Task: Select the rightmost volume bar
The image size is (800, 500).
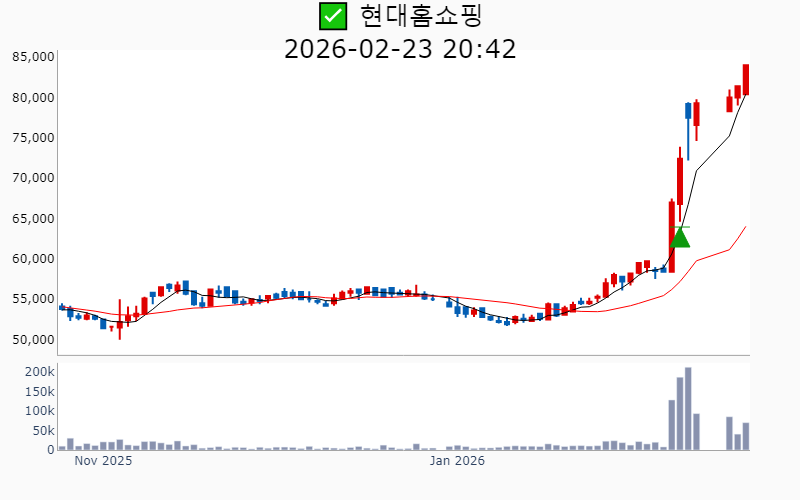Action: click(x=746, y=437)
